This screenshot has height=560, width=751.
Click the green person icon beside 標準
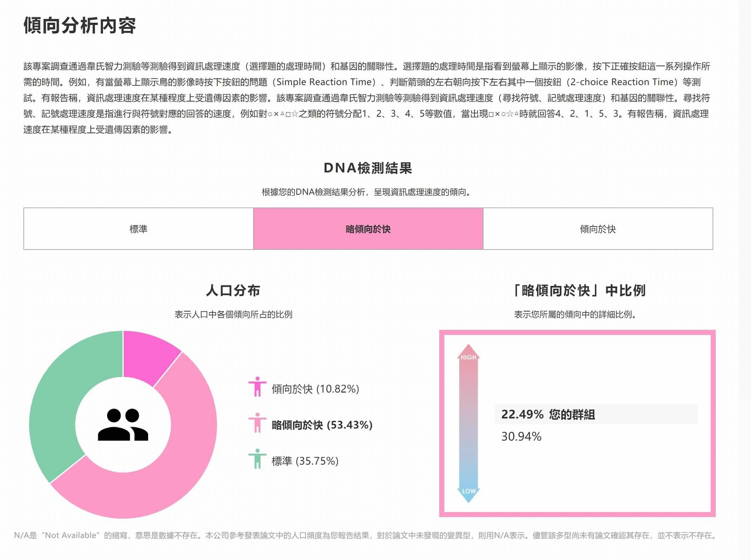[x=257, y=459]
